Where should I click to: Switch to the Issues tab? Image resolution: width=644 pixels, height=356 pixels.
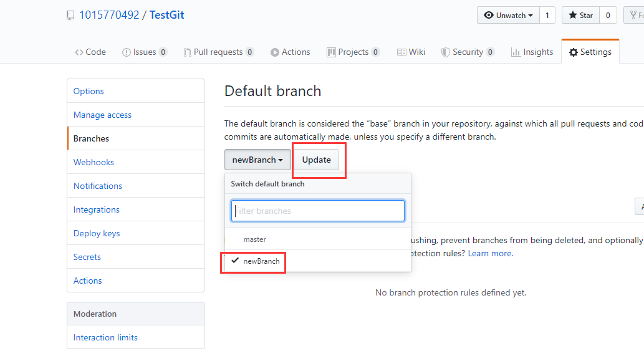coord(145,52)
